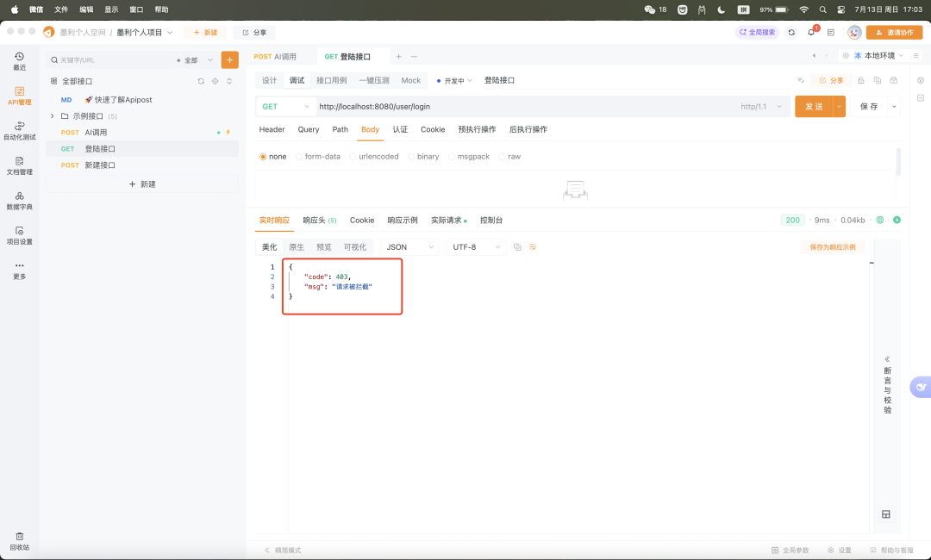The width and height of the screenshot is (931, 560).
Task: Select the none body type
Action: [x=273, y=157]
